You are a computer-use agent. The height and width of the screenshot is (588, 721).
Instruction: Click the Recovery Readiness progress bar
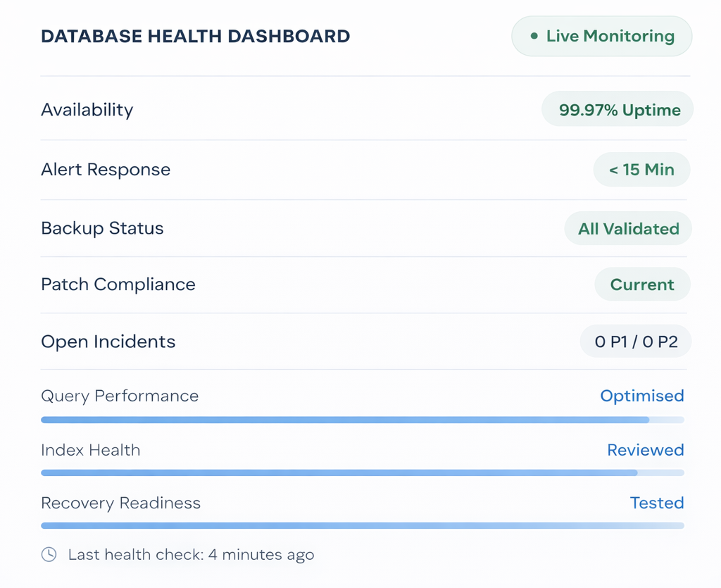[362, 525]
